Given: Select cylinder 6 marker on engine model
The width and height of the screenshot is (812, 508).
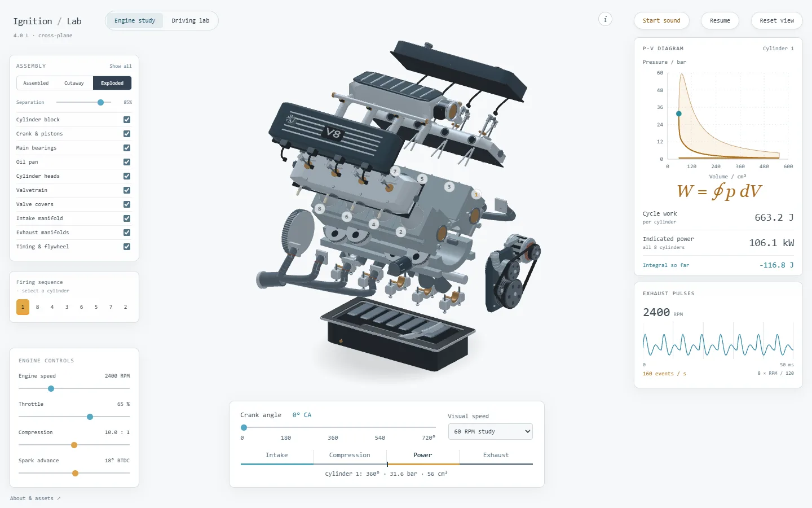Looking at the screenshot, I should tap(346, 217).
